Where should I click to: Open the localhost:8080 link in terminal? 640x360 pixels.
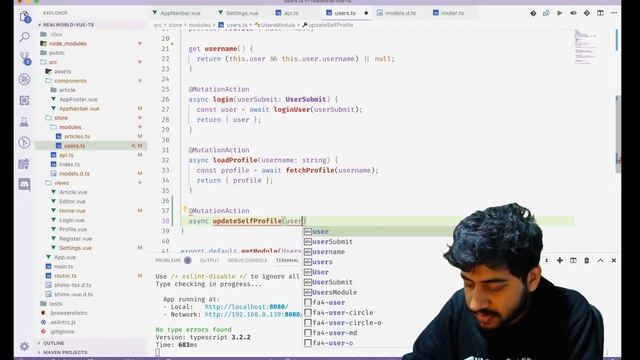(246, 307)
